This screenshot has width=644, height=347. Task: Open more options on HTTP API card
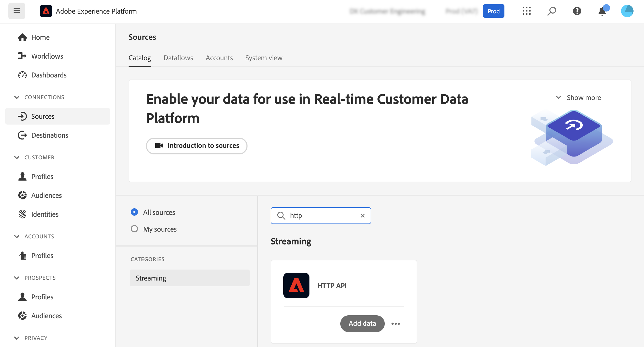(396, 324)
